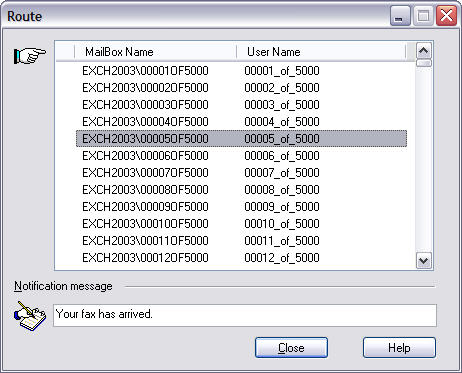
Task: Close the Route window with the red X
Action: click(x=446, y=16)
